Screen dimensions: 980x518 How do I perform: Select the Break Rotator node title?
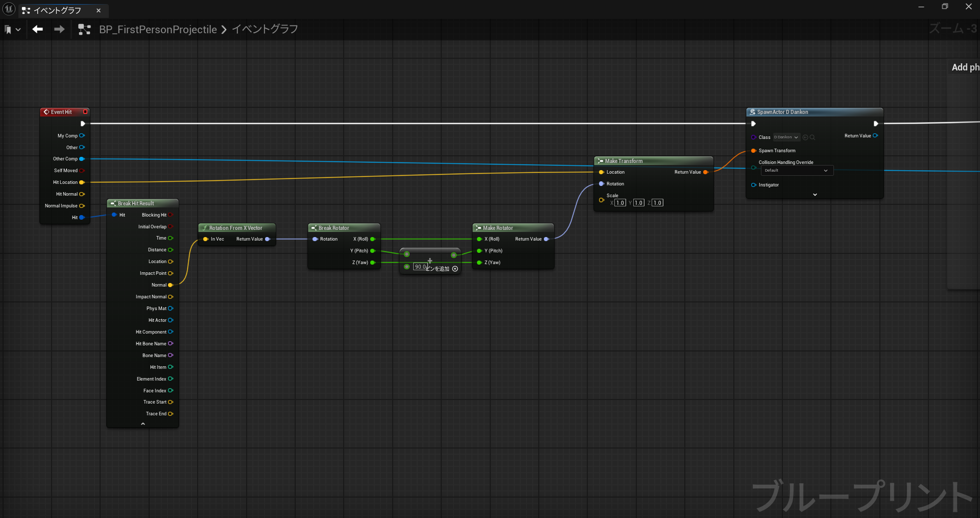(334, 228)
